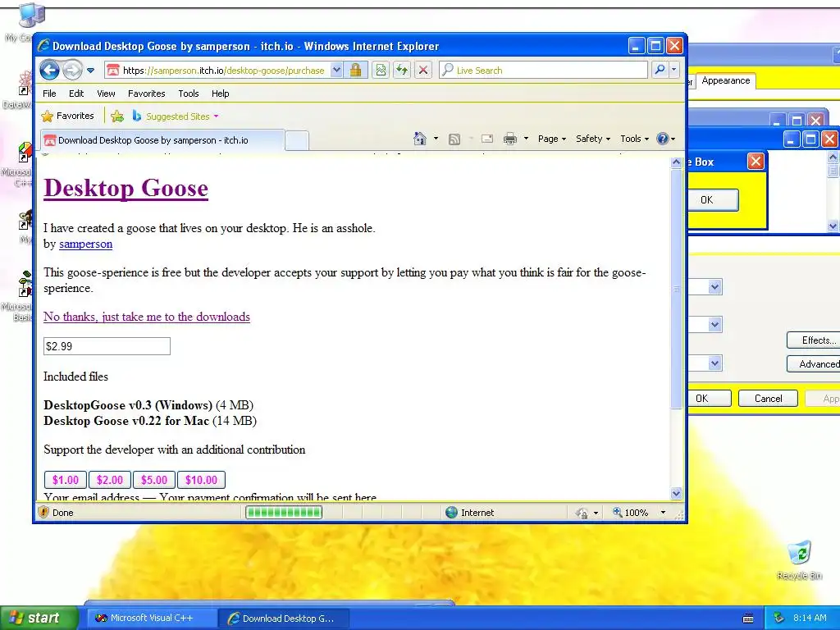
Task: Open the Tools menu in menu bar
Action: coord(189,94)
